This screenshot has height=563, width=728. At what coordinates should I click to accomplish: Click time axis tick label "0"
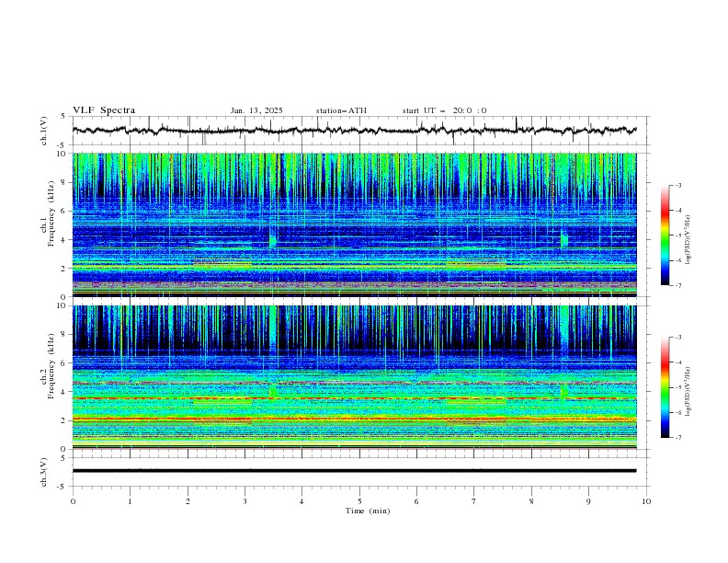click(x=73, y=501)
